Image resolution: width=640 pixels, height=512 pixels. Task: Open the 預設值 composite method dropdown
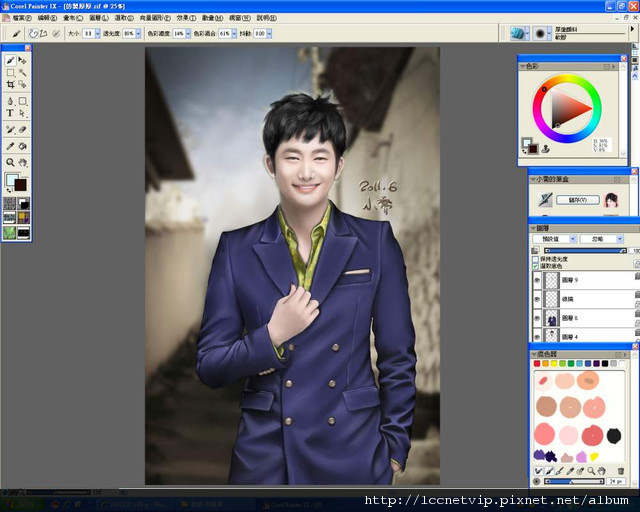[573, 239]
